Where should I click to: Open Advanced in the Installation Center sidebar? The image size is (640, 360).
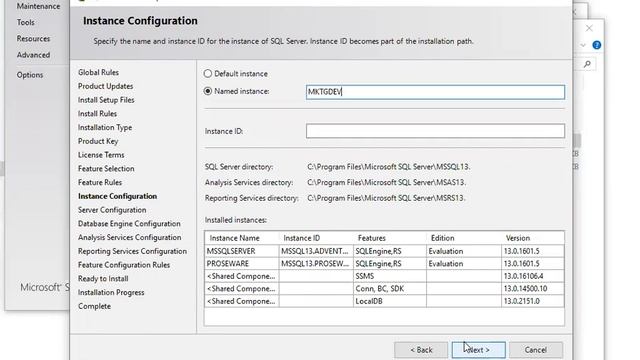33,55
